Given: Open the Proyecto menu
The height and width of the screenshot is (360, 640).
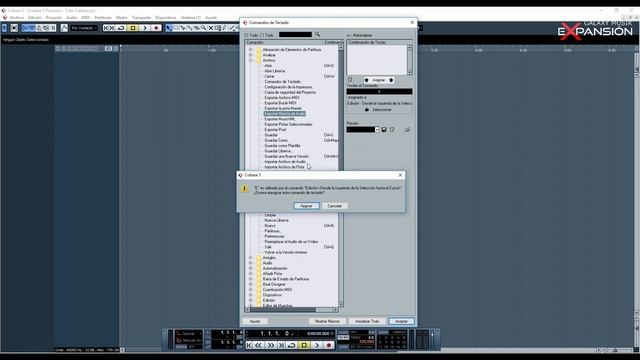Looking at the screenshot, I should tap(53, 18).
